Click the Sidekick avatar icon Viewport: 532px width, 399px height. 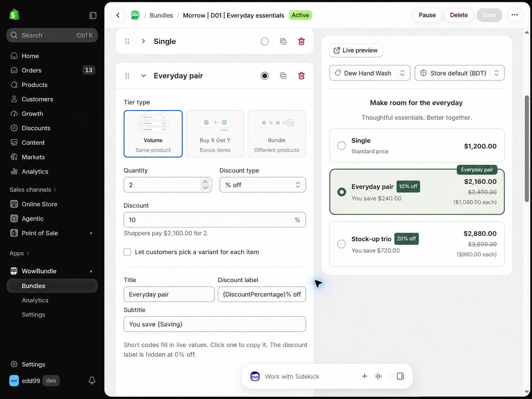pyautogui.click(x=255, y=376)
